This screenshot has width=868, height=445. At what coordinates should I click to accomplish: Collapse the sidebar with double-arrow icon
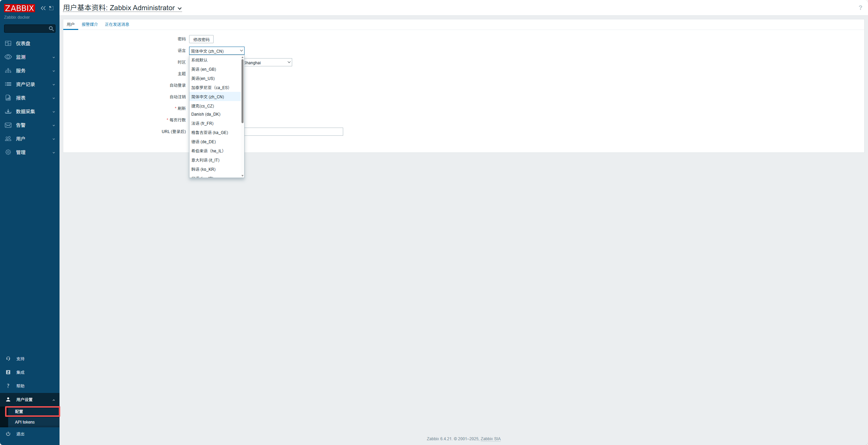43,8
